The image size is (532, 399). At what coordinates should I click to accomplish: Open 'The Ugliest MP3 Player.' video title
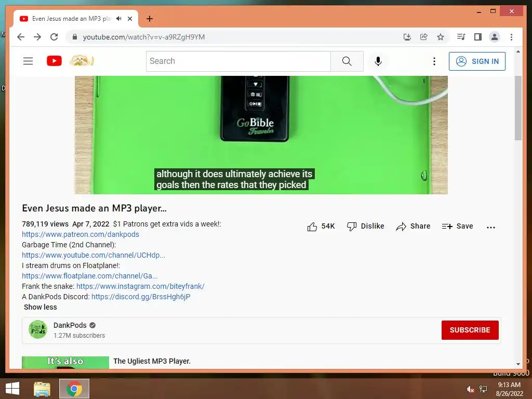[152, 362]
